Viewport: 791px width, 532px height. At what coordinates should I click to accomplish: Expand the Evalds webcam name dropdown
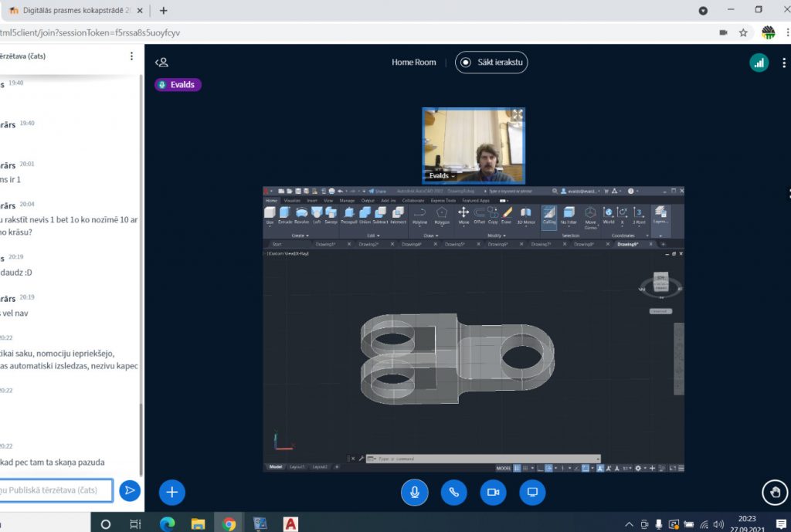(441, 176)
